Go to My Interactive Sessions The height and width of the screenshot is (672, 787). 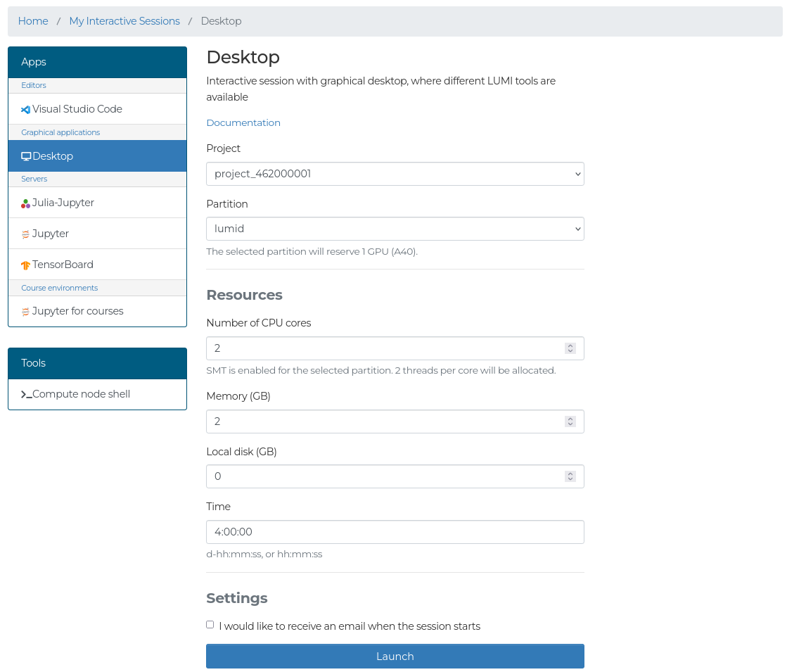click(x=124, y=21)
